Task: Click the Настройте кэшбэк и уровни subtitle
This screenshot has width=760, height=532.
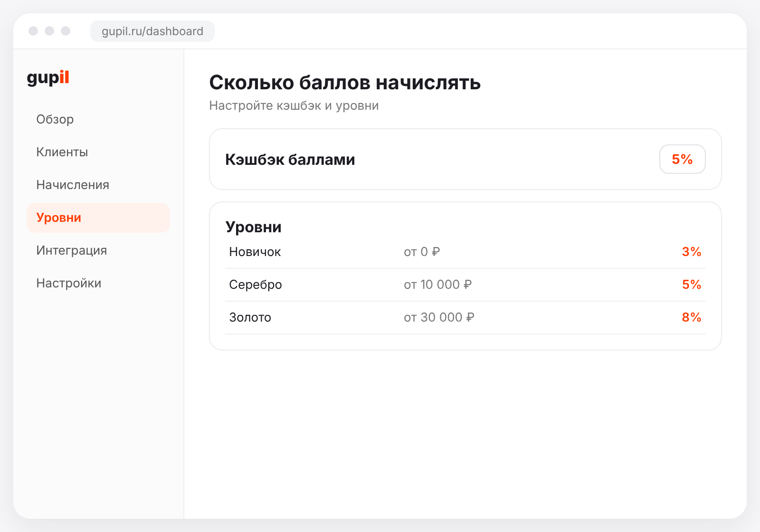Action: (x=294, y=105)
